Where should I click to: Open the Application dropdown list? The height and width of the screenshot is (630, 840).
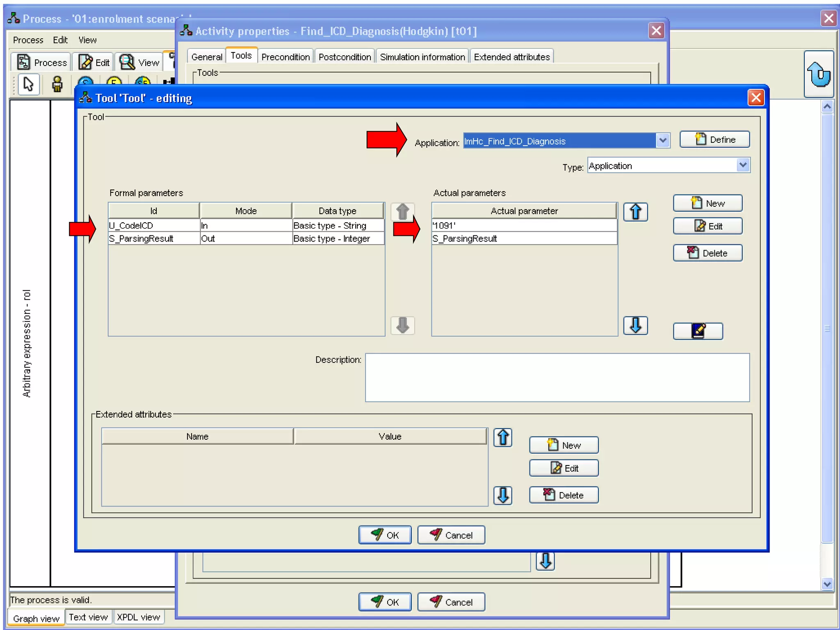[x=662, y=141]
